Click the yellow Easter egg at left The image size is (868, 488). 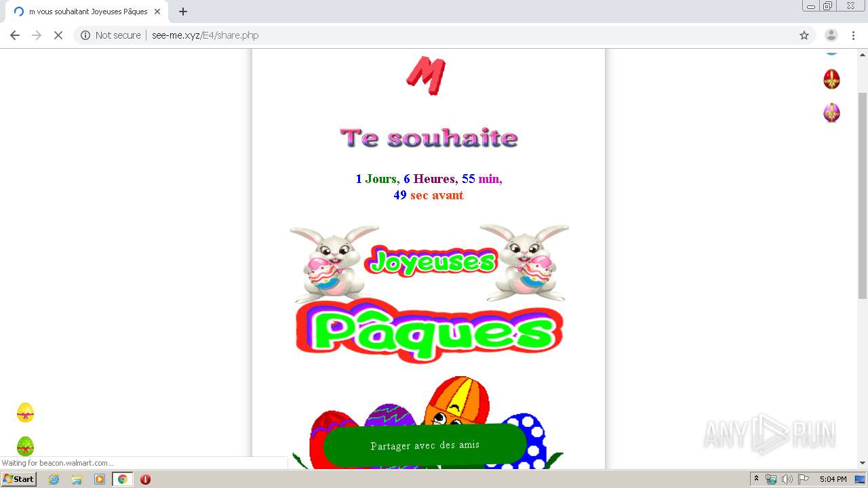pos(25,412)
